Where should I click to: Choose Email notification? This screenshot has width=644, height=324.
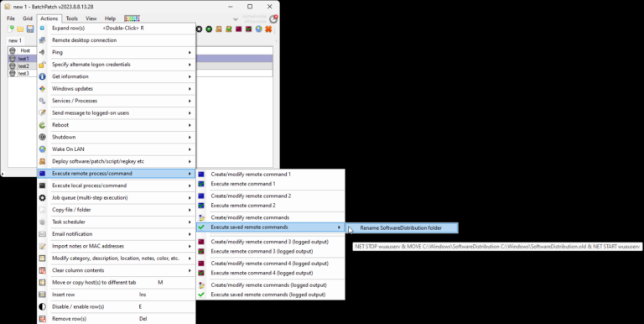[116, 234]
